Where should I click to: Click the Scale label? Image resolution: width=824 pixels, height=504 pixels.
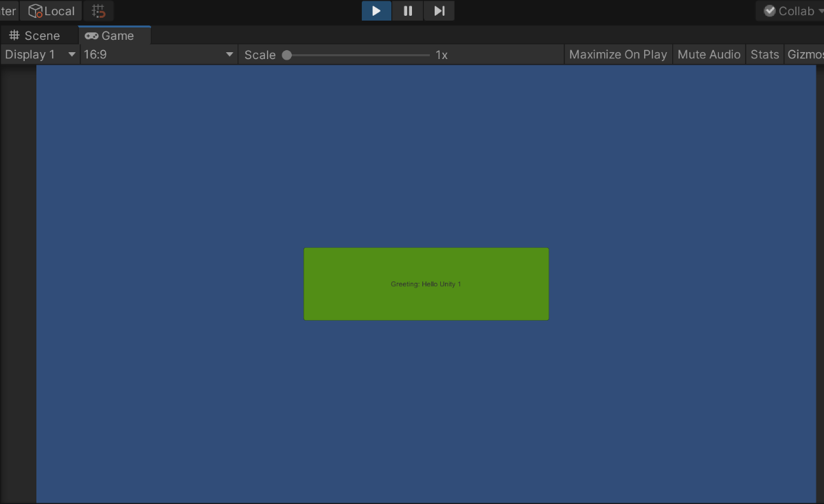[260, 55]
